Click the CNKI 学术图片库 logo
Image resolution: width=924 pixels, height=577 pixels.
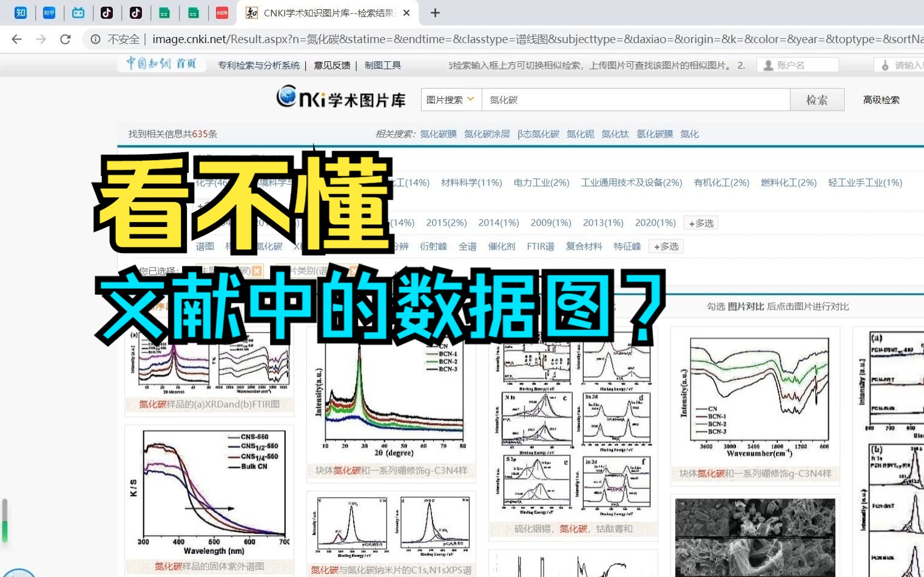tap(341, 98)
